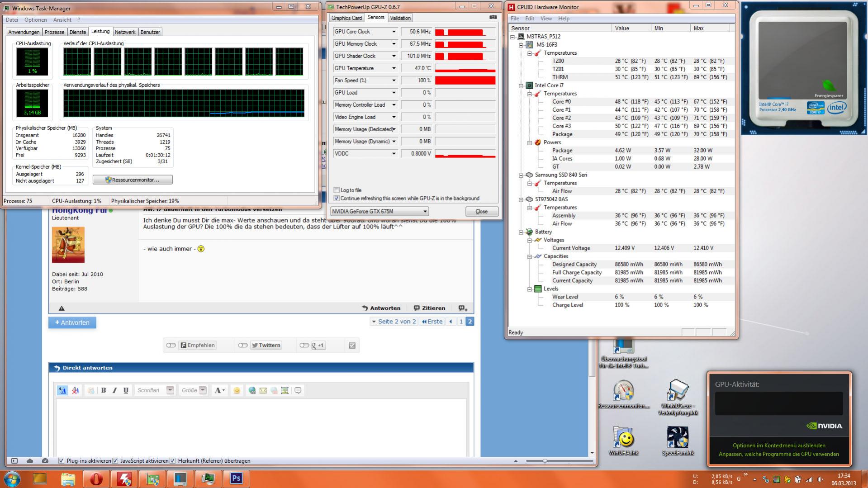Open the View menu in Hardware Monitor
The height and width of the screenshot is (488, 868).
click(546, 19)
